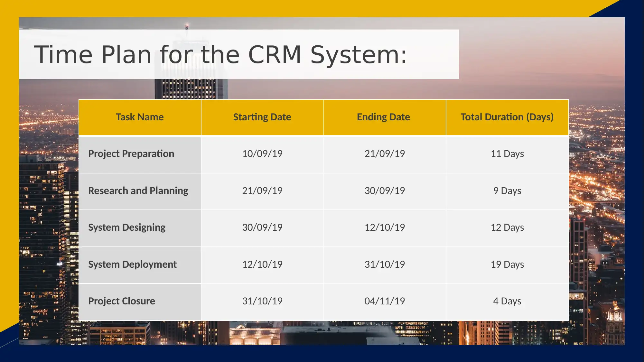The width and height of the screenshot is (644, 362).
Task: Click the '12 Days' duration cell
Action: pyautogui.click(x=507, y=228)
